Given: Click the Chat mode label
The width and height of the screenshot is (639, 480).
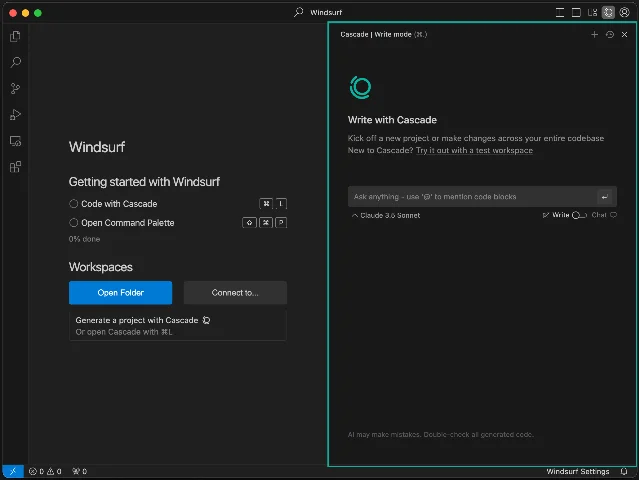Looking at the screenshot, I should point(599,215).
